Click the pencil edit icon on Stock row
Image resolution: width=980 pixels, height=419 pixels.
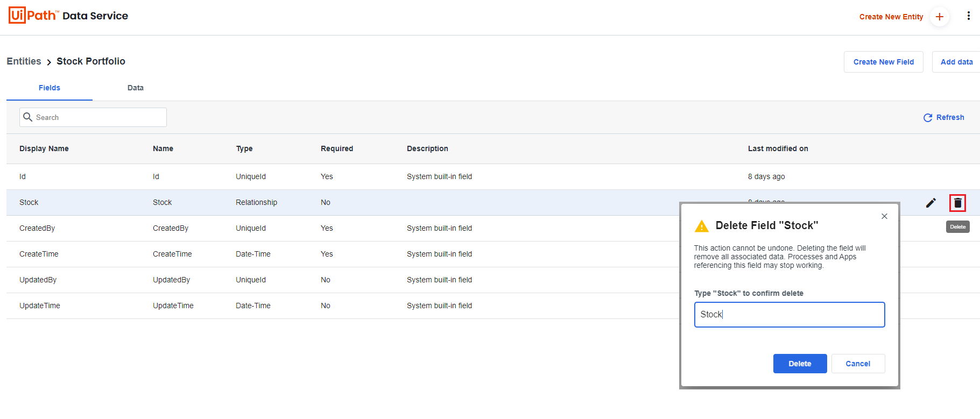[931, 203]
